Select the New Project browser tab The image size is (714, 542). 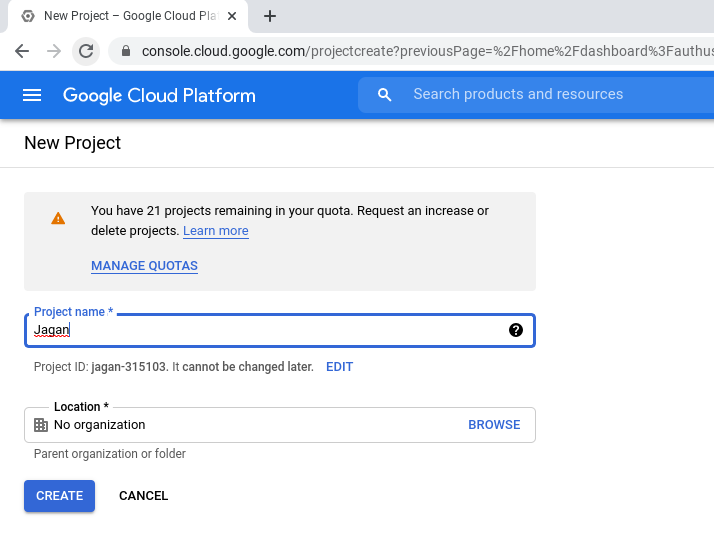(128, 16)
